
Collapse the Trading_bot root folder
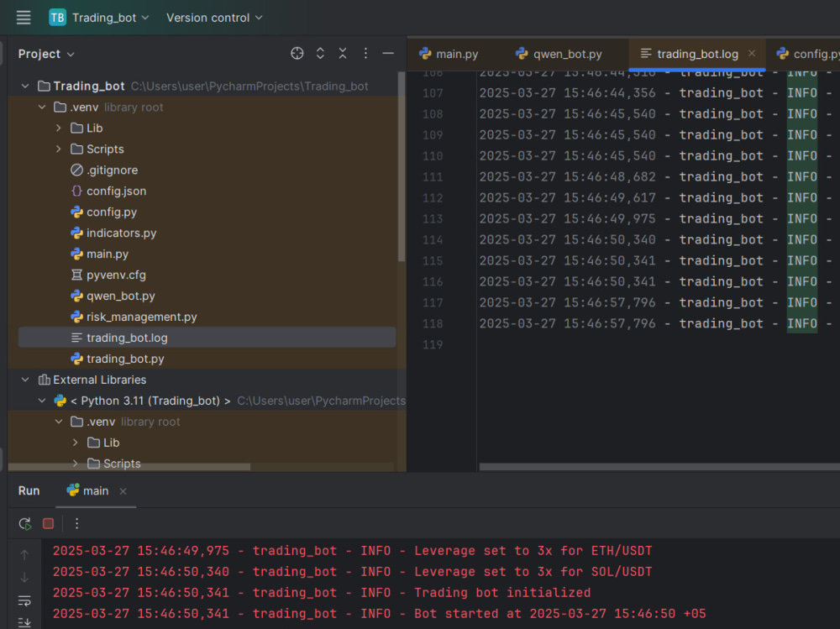coord(25,86)
